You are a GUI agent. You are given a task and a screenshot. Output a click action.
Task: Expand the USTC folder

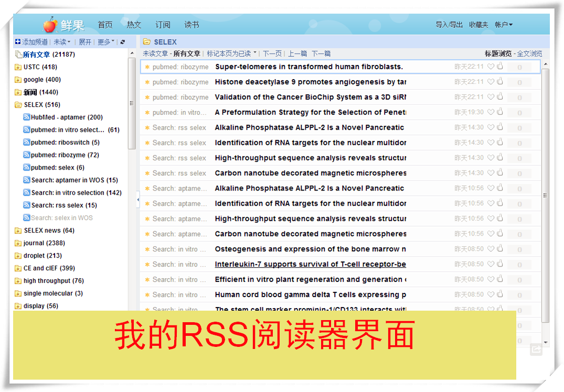pos(18,67)
